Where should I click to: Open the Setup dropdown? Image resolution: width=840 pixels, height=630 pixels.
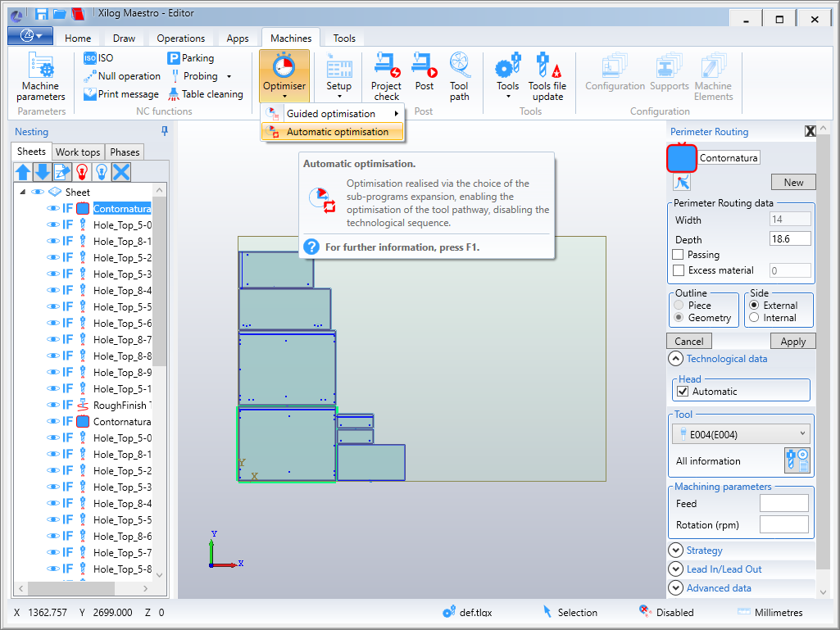point(339,77)
